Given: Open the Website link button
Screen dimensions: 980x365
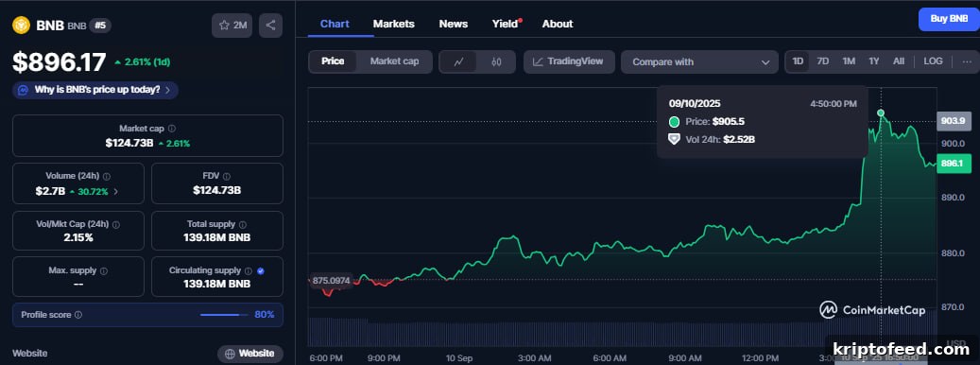Looking at the screenshot, I should click(x=250, y=354).
